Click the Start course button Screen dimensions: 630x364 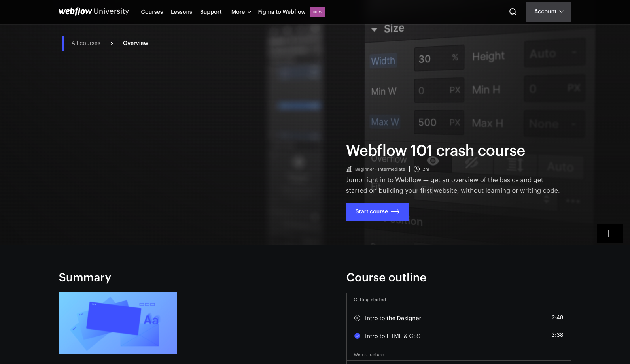(377, 212)
